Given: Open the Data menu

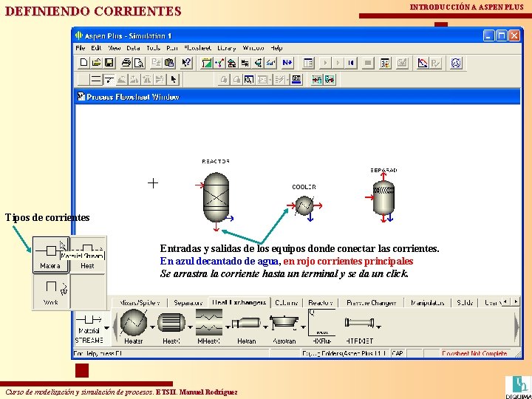Looking at the screenshot, I should pyautogui.click(x=133, y=48).
